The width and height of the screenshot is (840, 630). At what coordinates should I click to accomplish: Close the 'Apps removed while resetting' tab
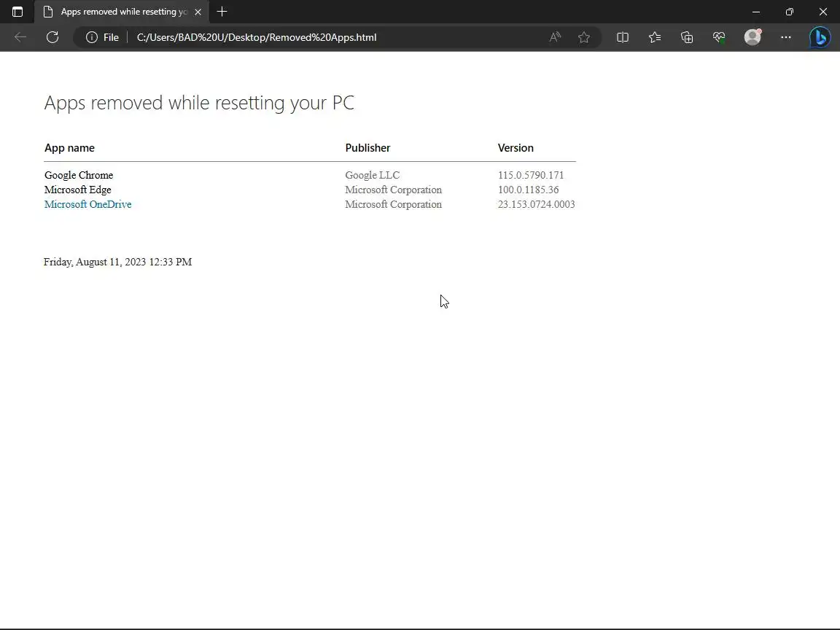click(198, 12)
